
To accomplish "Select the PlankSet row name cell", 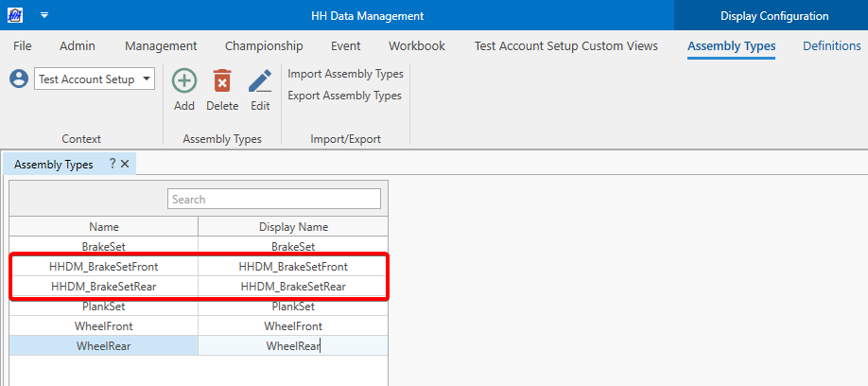I will (x=104, y=307).
